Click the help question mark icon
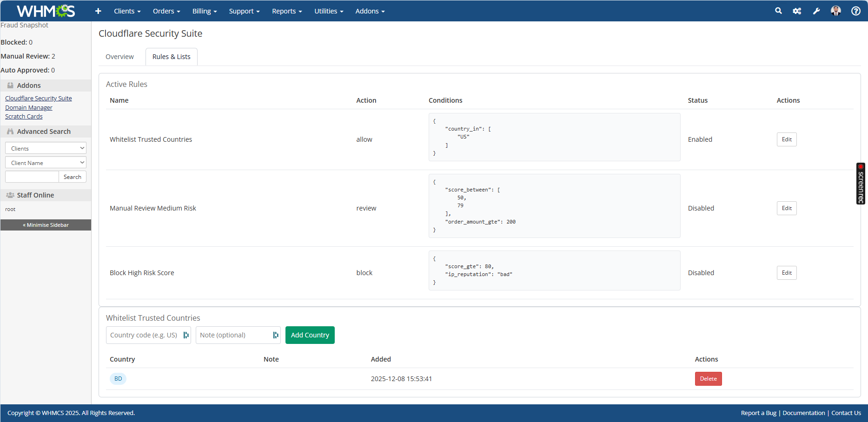The height and width of the screenshot is (422, 868). 855,11
